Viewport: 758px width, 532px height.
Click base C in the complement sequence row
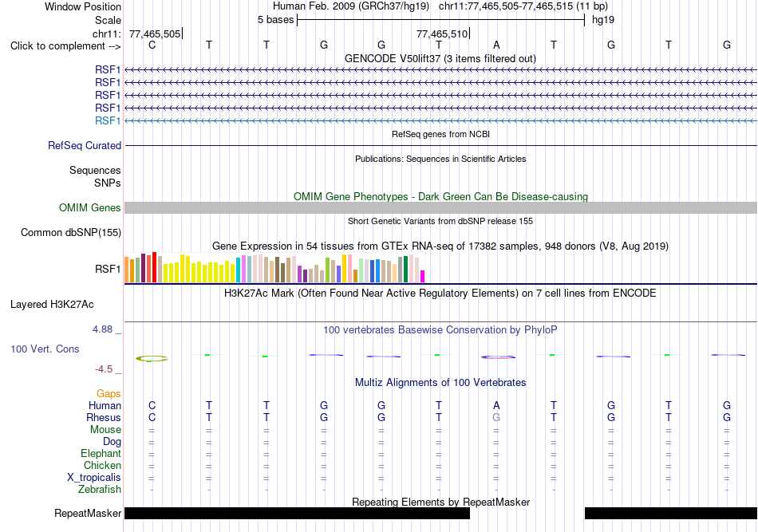[152, 45]
